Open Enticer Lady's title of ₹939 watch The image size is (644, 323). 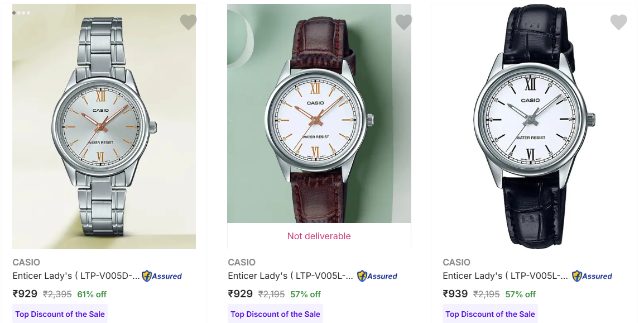[x=505, y=275]
